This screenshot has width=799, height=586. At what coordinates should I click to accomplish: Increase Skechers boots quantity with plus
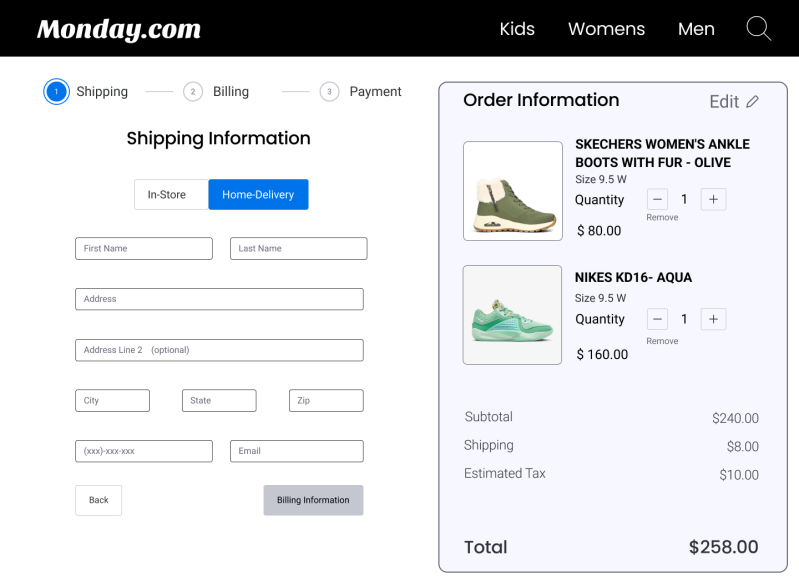pyautogui.click(x=713, y=199)
